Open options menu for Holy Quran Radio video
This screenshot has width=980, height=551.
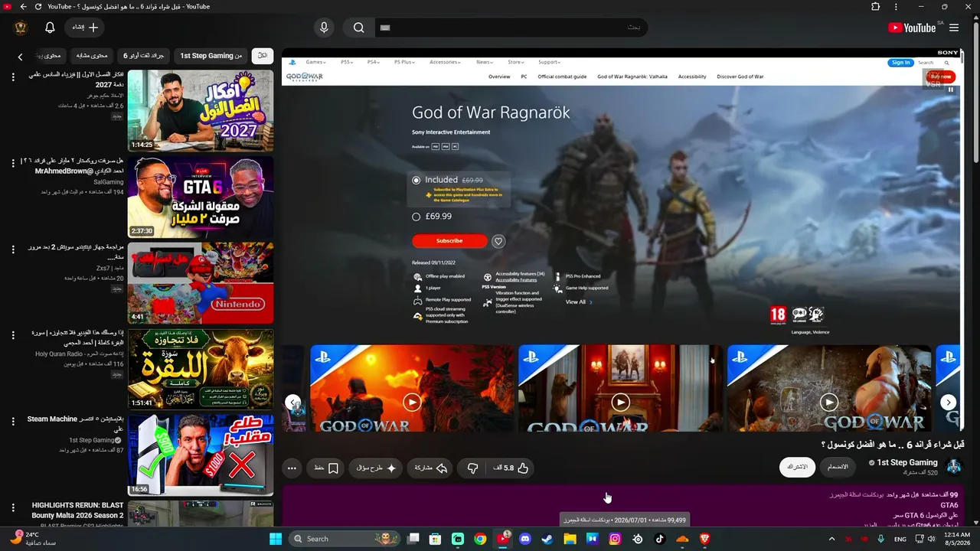click(13, 335)
